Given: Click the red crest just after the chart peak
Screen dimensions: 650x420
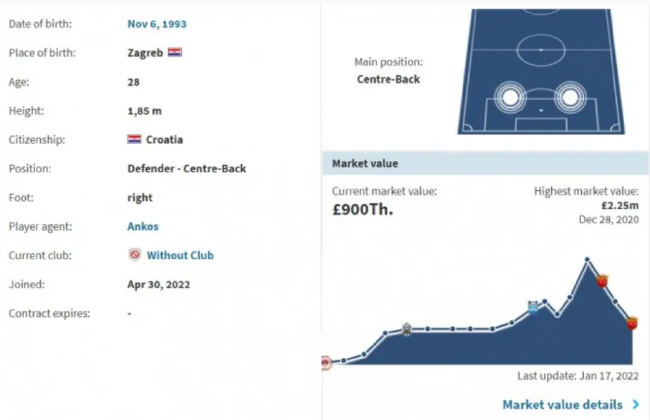Looking at the screenshot, I should (602, 281).
